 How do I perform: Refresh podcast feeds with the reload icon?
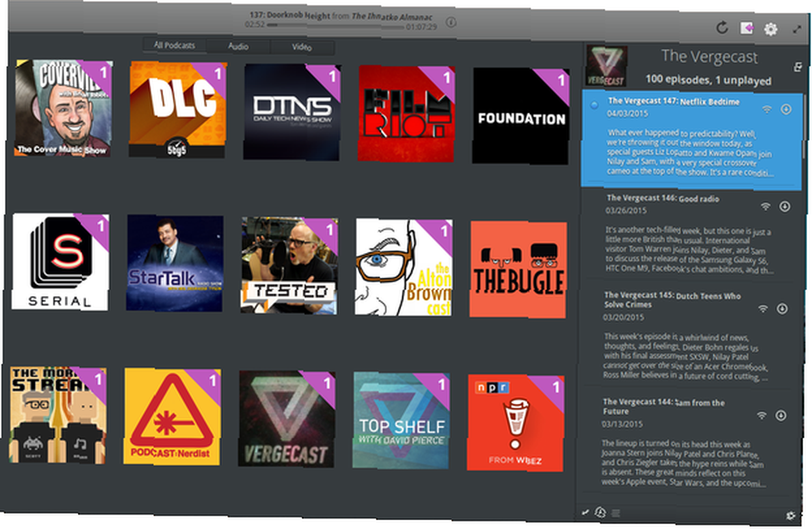coord(723,27)
